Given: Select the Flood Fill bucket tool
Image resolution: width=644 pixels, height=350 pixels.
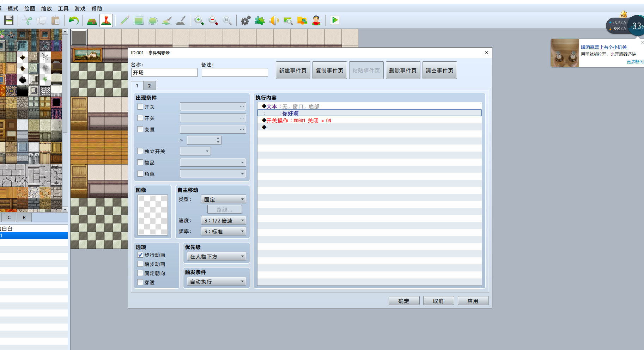Looking at the screenshot, I should click(167, 20).
